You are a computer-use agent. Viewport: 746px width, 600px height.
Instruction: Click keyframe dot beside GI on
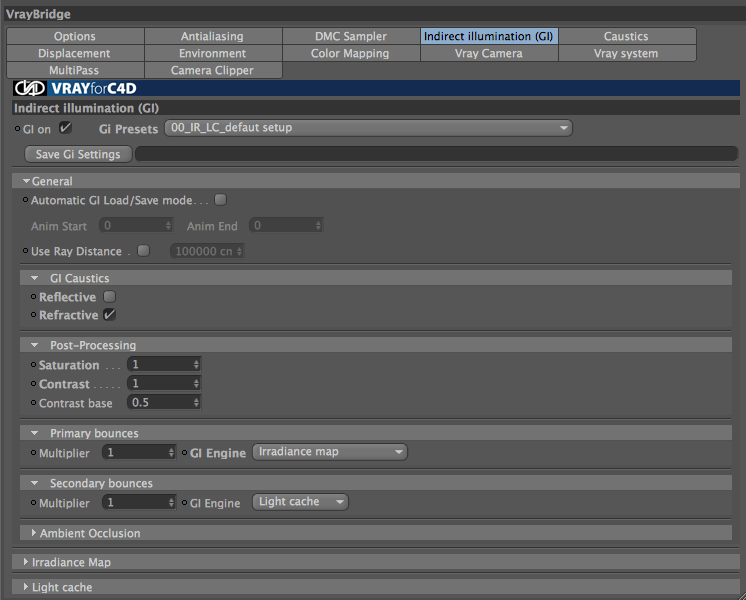point(18,128)
